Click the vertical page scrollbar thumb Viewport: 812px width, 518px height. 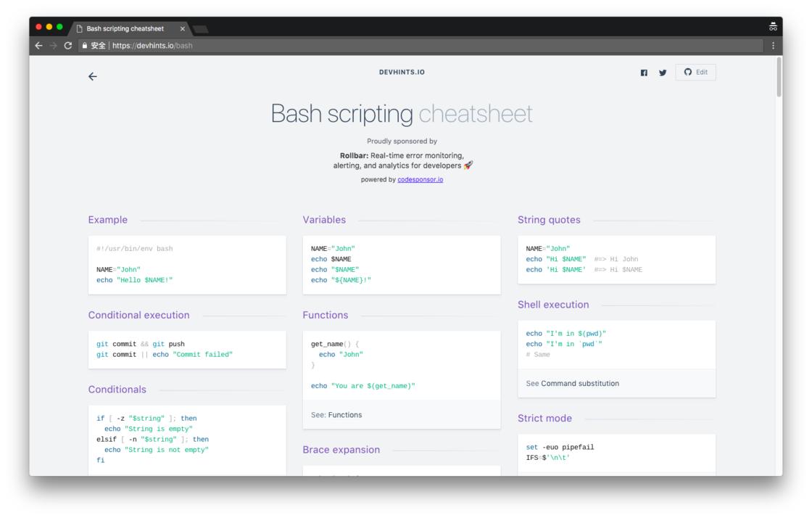pyautogui.click(x=779, y=77)
